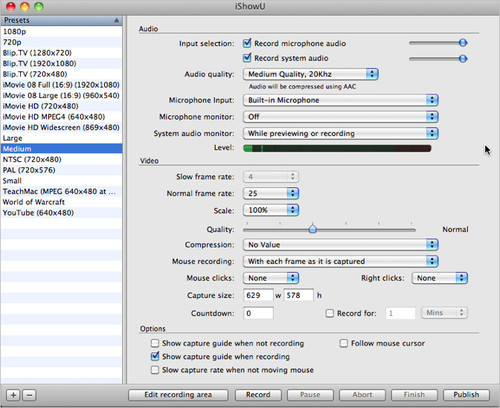Click the Finish button
The image size is (500, 408).
coord(414,395)
